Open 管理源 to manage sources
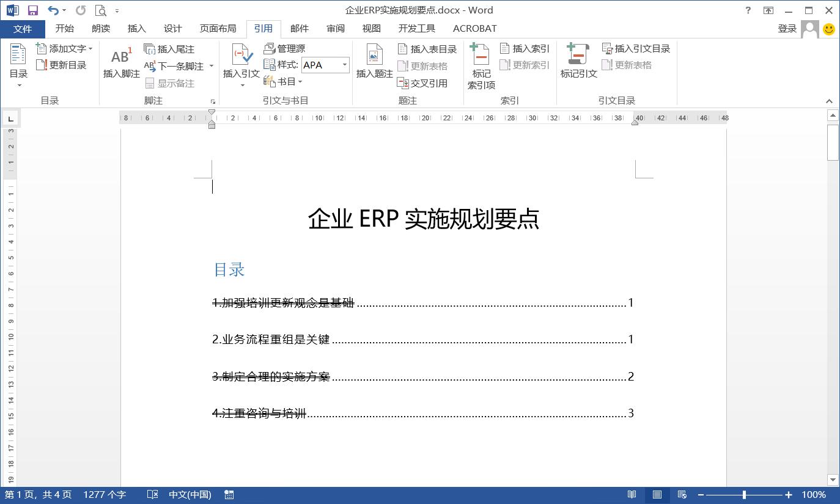Viewport: 840px width, 504px height. (284, 48)
